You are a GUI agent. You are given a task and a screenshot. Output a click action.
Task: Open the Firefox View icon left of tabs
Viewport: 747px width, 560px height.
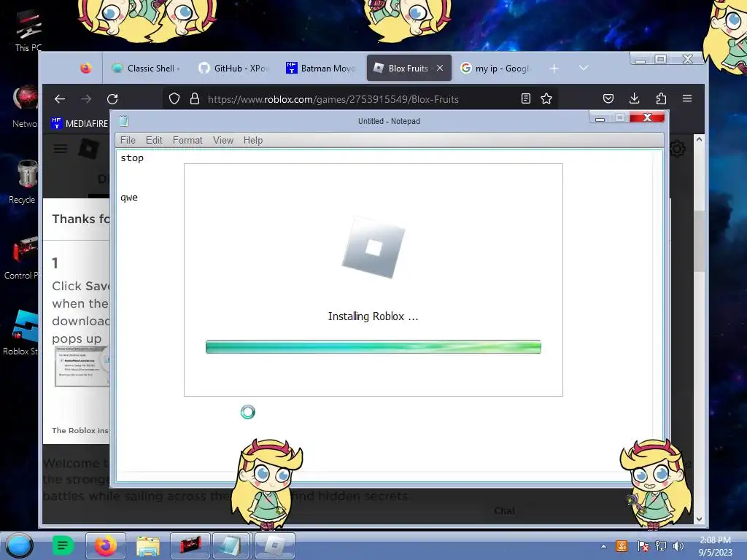(86, 68)
